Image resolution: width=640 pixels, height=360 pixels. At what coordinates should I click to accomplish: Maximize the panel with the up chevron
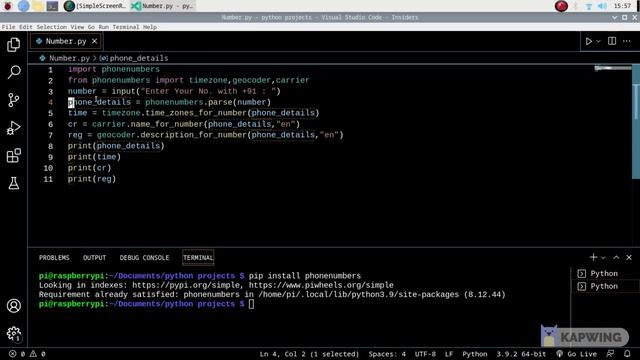[616, 257]
